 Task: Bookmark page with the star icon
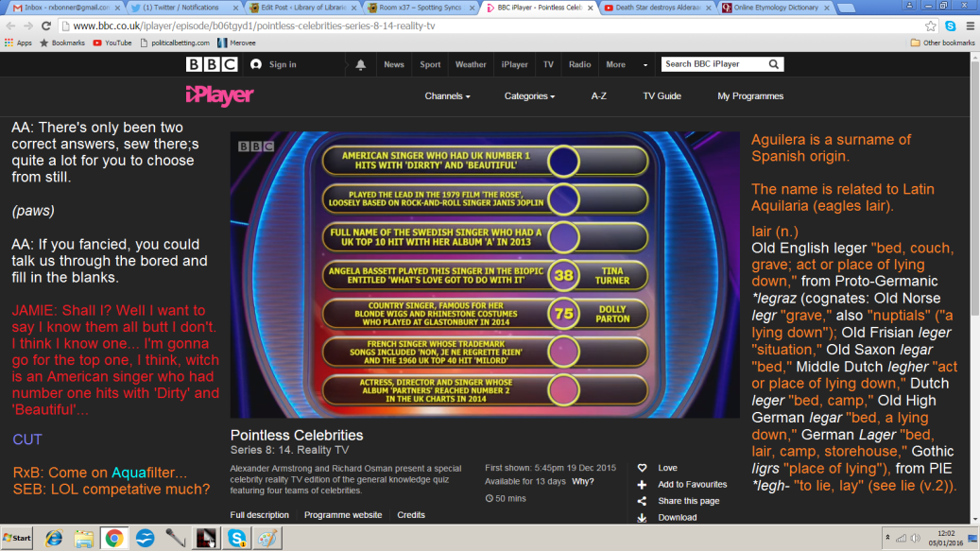coord(931,26)
